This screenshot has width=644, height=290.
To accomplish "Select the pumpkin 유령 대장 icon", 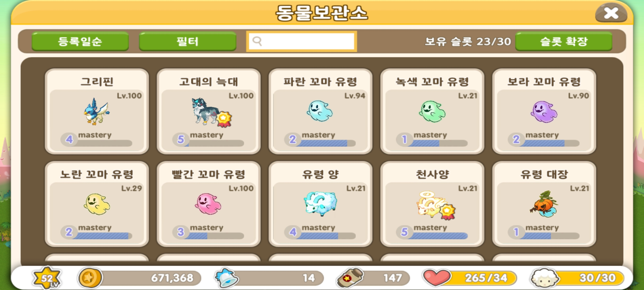I will pyautogui.click(x=544, y=204).
